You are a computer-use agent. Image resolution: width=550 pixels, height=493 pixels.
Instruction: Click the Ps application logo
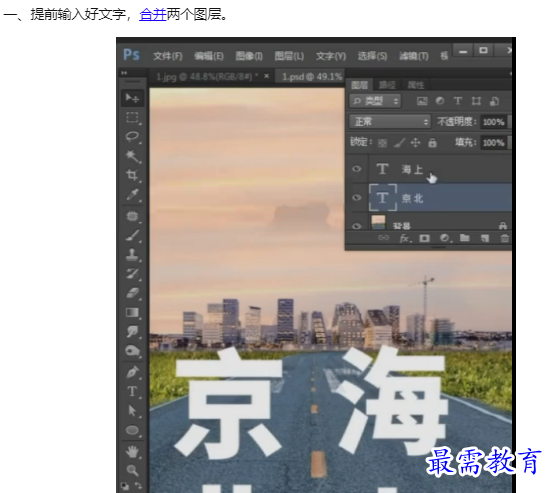[132, 55]
